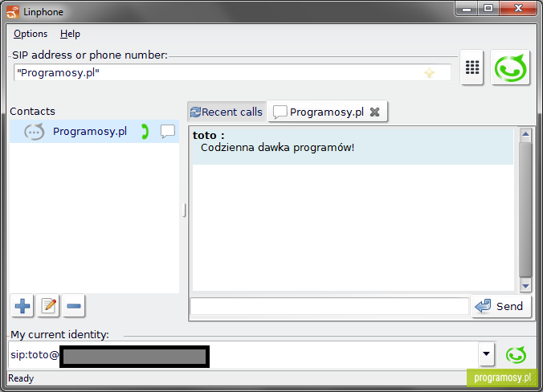Click the 'Codzienna dawka programów!' message
The width and height of the screenshot is (543, 392).
[x=277, y=148]
